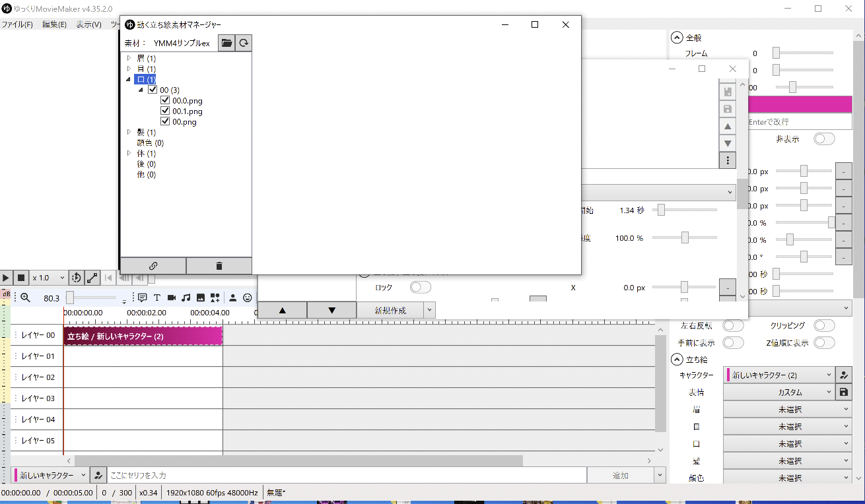Click the chain link button

[x=153, y=266]
